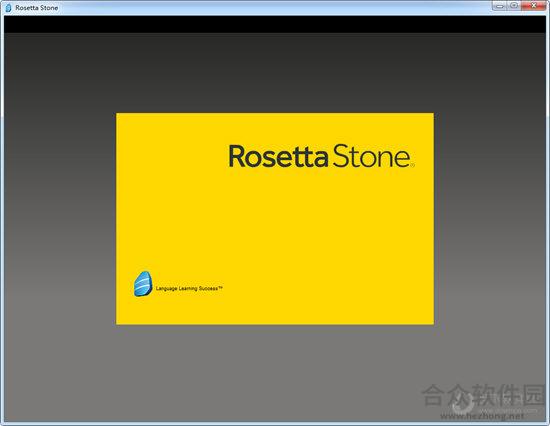Viewport: 550px width, 426px height.
Task: Click the "Language Learning Success" tagline
Action: [x=189, y=288]
